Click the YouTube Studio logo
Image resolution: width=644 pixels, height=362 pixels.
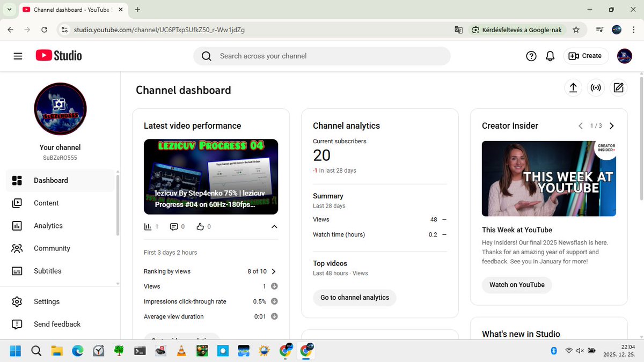[x=58, y=55]
